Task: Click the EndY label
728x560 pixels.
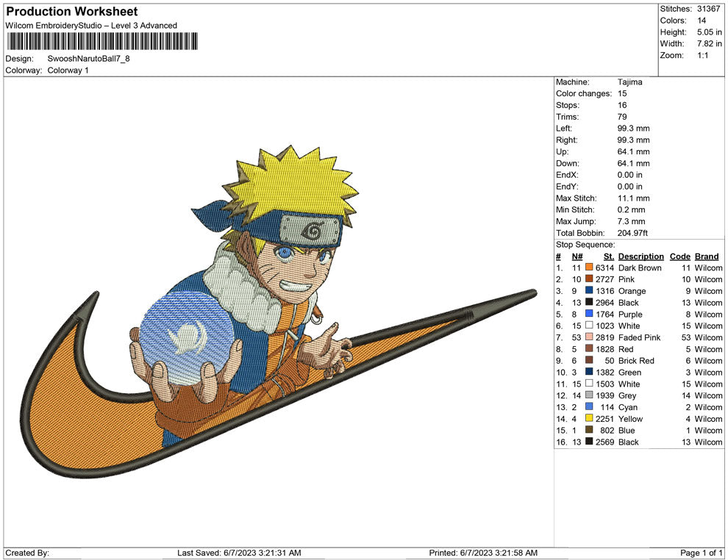Action: click(x=567, y=187)
